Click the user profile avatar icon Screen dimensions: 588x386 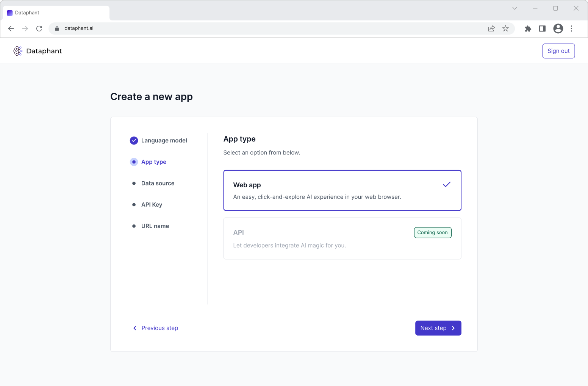(558, 28)
